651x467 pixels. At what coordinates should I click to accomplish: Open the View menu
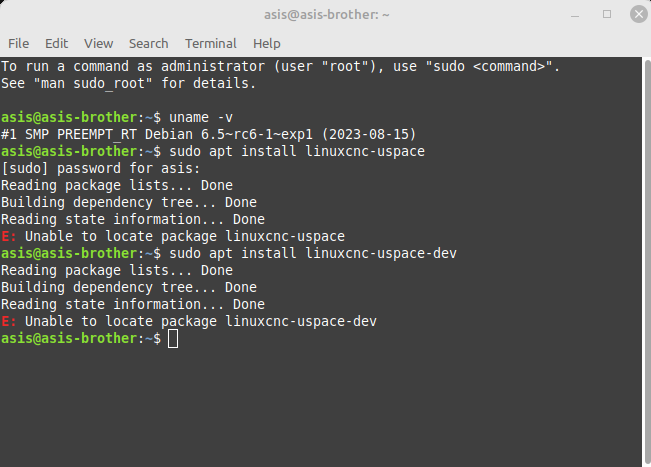pos(98,44)
